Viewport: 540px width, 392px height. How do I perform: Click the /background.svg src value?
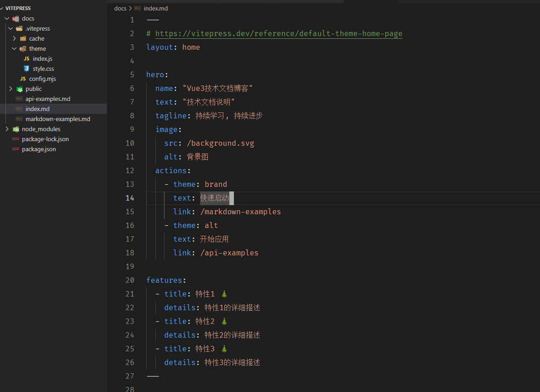click(220, 143)
